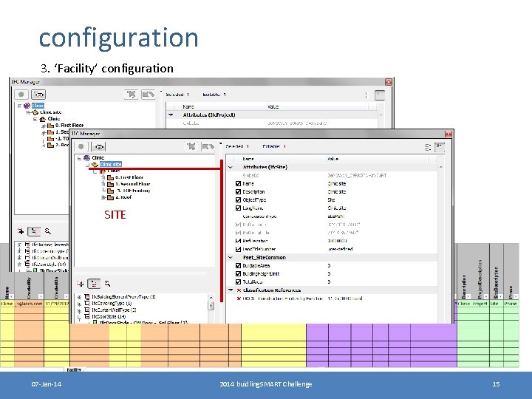
Task: Click the zoom-to-selection icon in back IFC Manager
Action: (x=131, y=94)
